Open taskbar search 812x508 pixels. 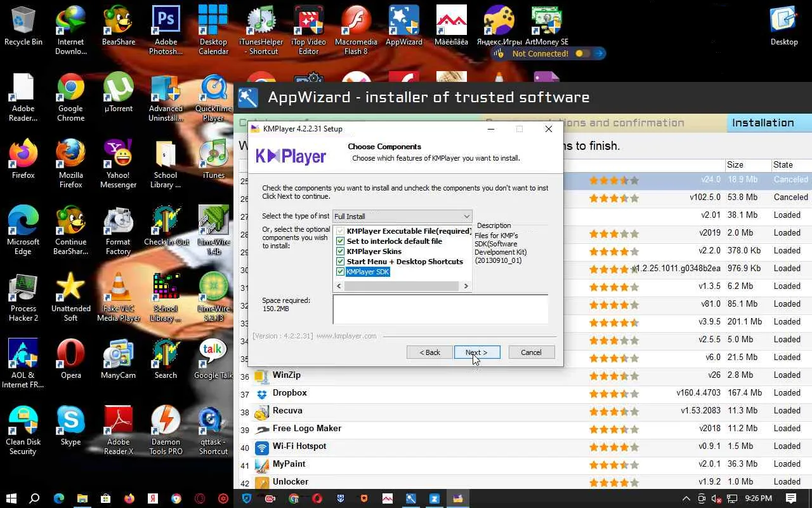point(35,498)
